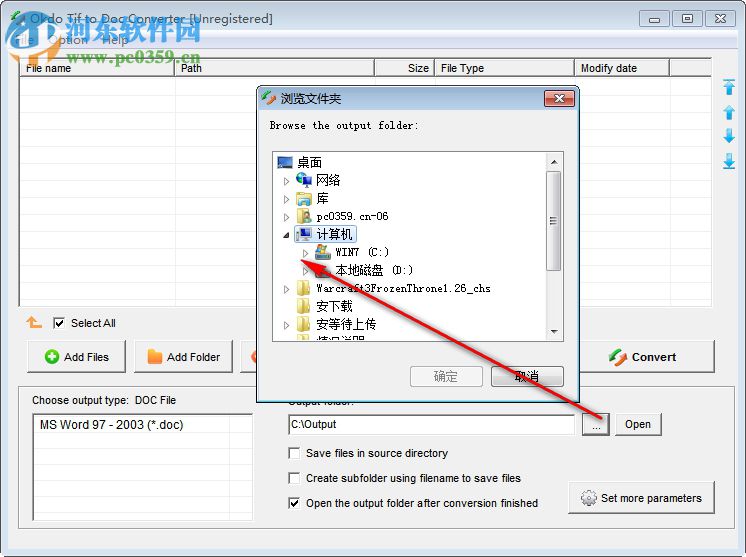The width and height of the screenshot is (746, 557).
Task: Click the move-to-bottom arrow icon
Action: pos(728,161)
